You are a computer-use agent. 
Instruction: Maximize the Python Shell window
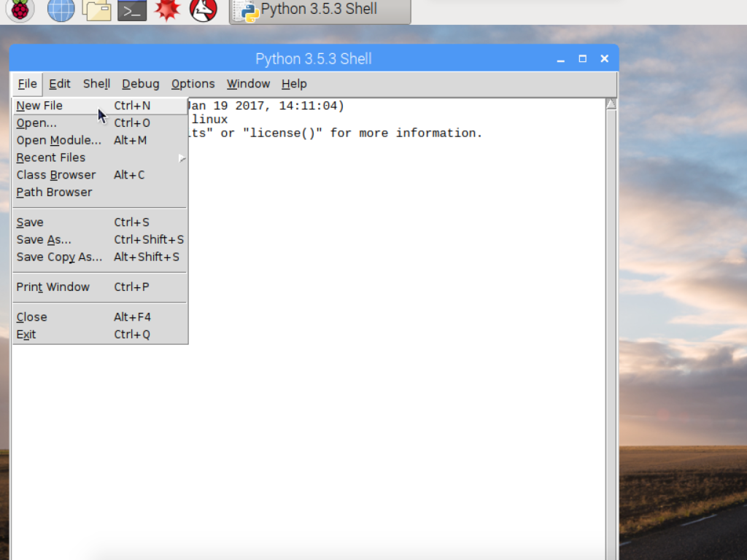click(x=583, y=58)
